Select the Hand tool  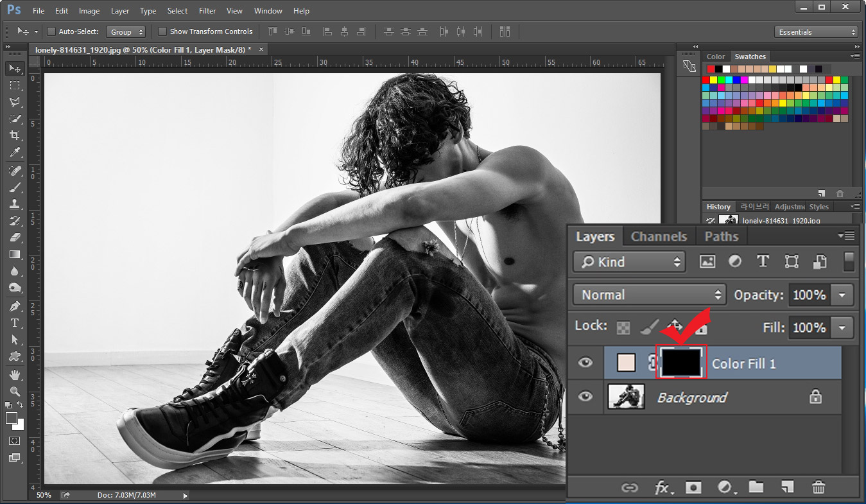pyautogui.click(x=15, y=374)
